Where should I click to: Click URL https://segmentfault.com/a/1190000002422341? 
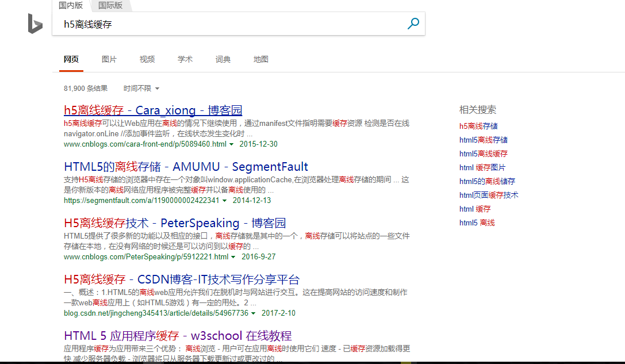(x=141, y=200)
